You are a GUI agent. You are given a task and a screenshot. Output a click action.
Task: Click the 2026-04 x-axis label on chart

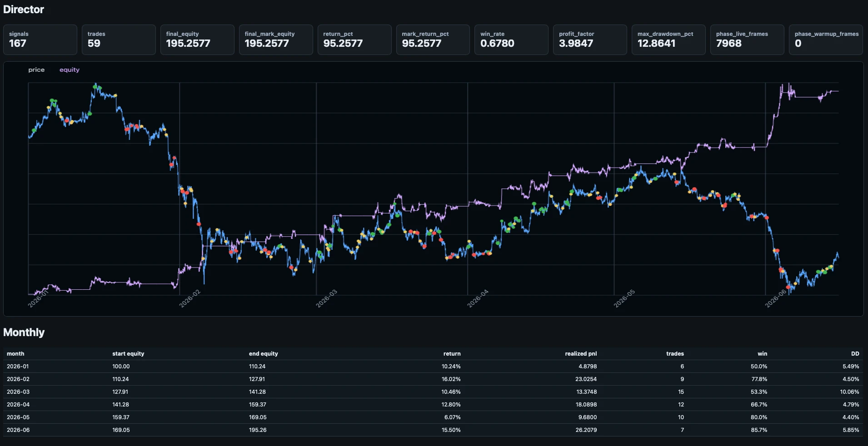pos(478,298)
